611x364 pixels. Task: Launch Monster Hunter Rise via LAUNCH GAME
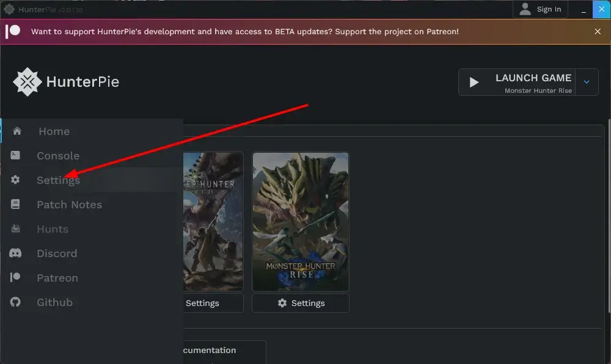coord(517,82)
